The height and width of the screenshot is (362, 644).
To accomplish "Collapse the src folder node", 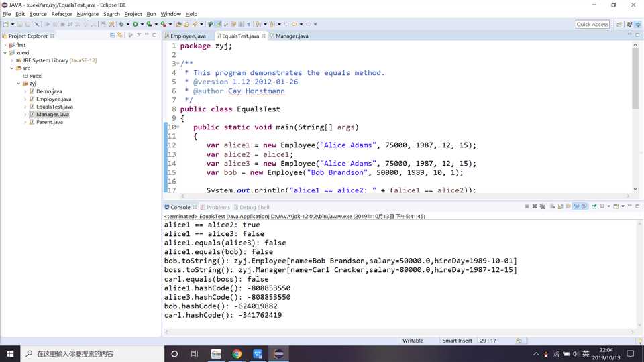I will (x=12, y=68).
